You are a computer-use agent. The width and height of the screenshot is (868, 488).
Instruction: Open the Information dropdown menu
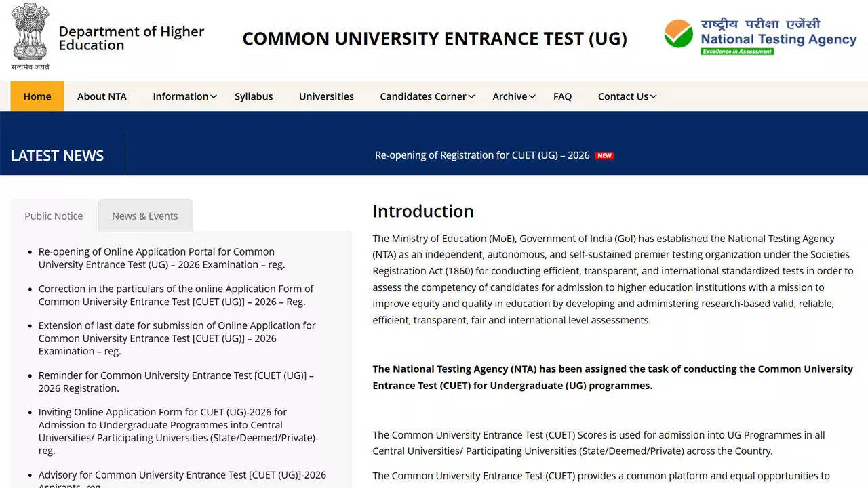(180, 96)
